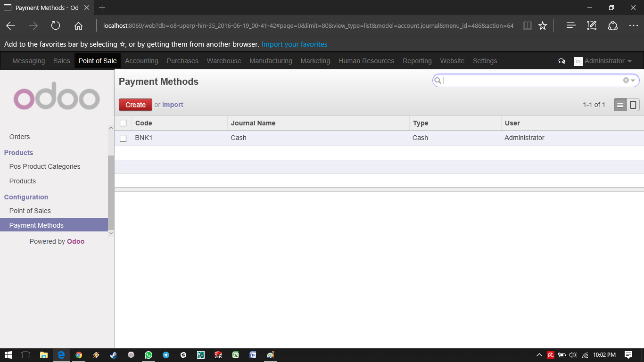The image size is (644, 362).
Task: Show hidden system tray icons
Action: [539, 355]
